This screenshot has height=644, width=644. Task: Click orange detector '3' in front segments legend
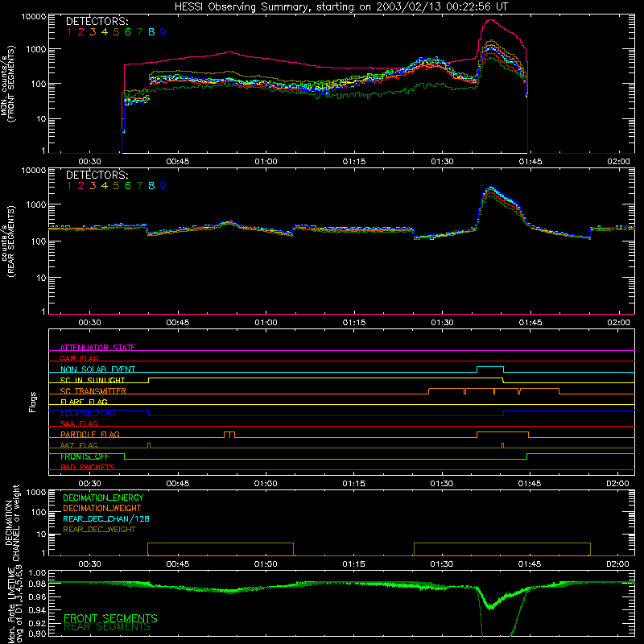point(93,32)
